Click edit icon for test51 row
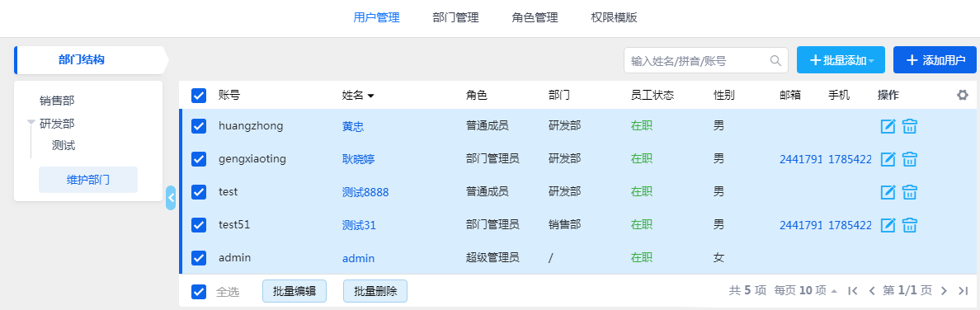Image resolution: width=980 pixels, height=310 pixels. click(x=888, y=225)
